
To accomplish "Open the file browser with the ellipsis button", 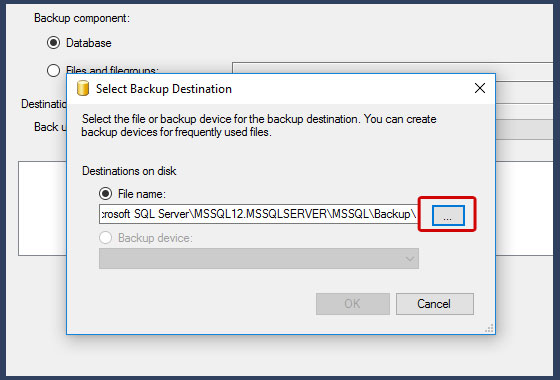I will click(448, 215).
